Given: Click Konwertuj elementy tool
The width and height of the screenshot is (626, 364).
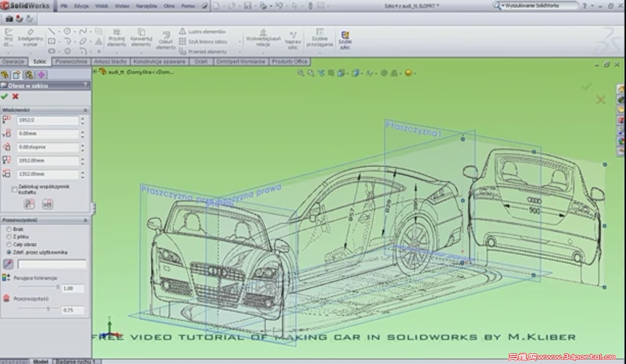Looking at the screenshot, I should click(141, 37).
